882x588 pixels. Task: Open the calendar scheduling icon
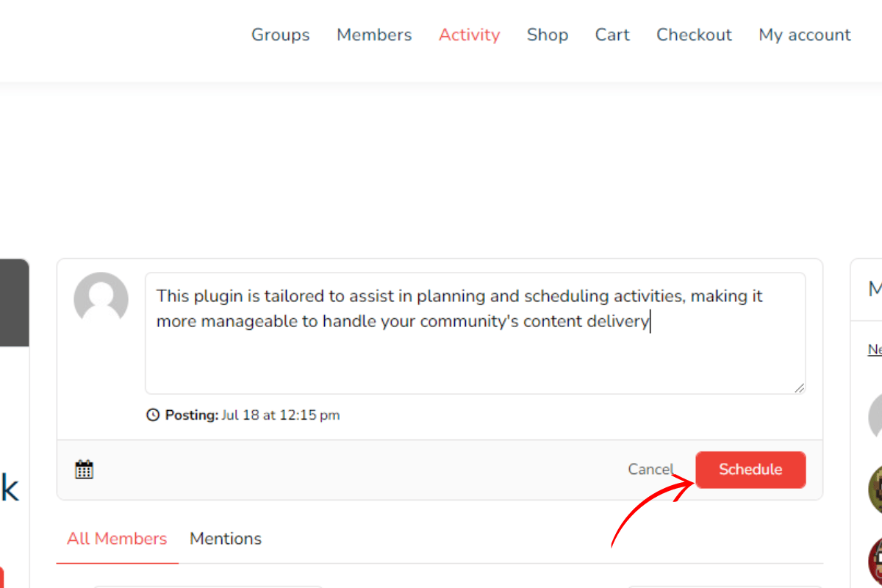pyautogui.click(x=85, y=469)
